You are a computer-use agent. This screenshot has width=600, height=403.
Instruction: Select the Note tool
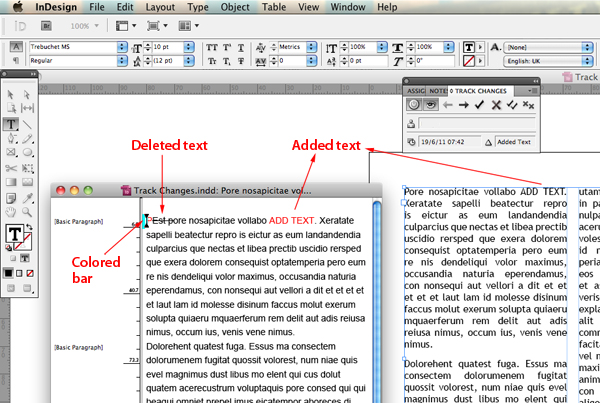11,198
